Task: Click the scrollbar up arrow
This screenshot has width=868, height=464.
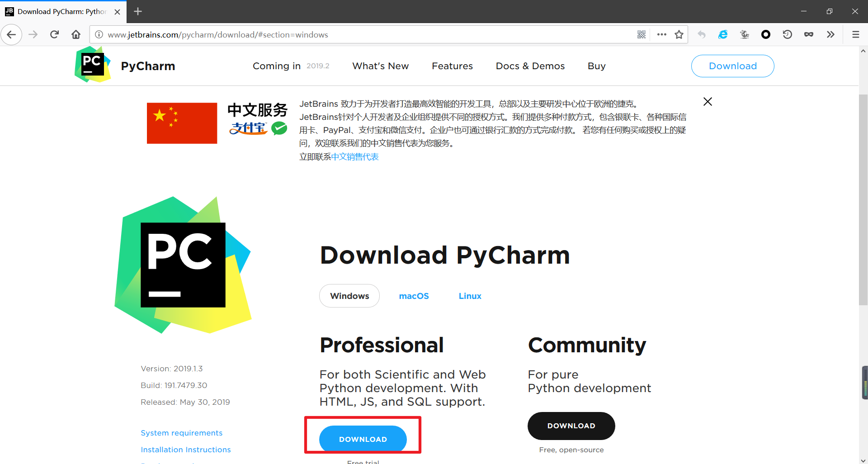Action: pyautogui.click(x=863, y=51)
